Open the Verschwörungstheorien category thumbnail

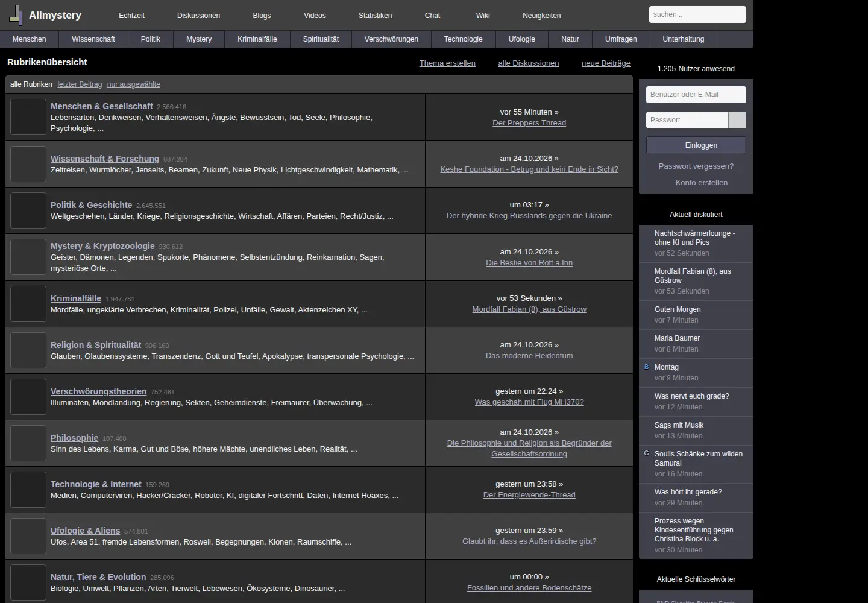[x=28, y=397]
